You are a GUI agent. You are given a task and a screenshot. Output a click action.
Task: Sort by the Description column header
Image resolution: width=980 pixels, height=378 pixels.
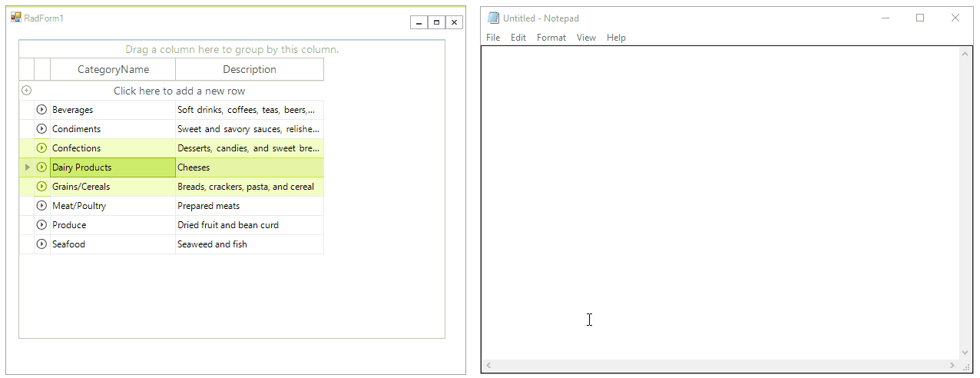(250, 70)
